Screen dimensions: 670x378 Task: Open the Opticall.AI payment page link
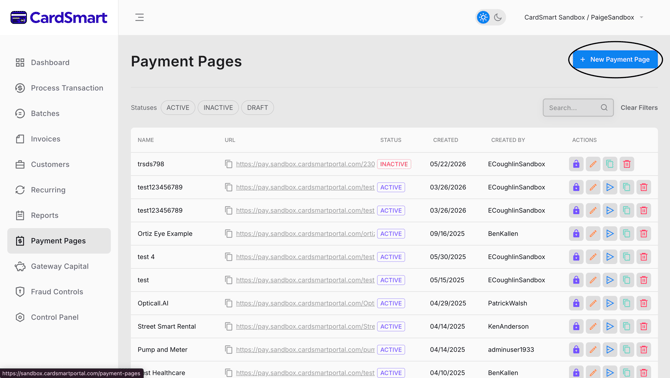point(305,303)
